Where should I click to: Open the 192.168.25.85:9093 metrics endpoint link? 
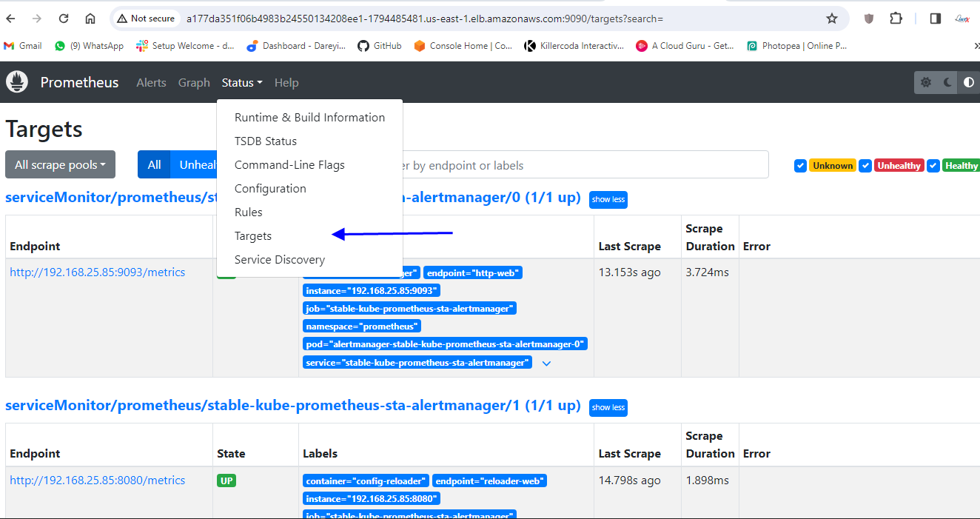(97, 272)
